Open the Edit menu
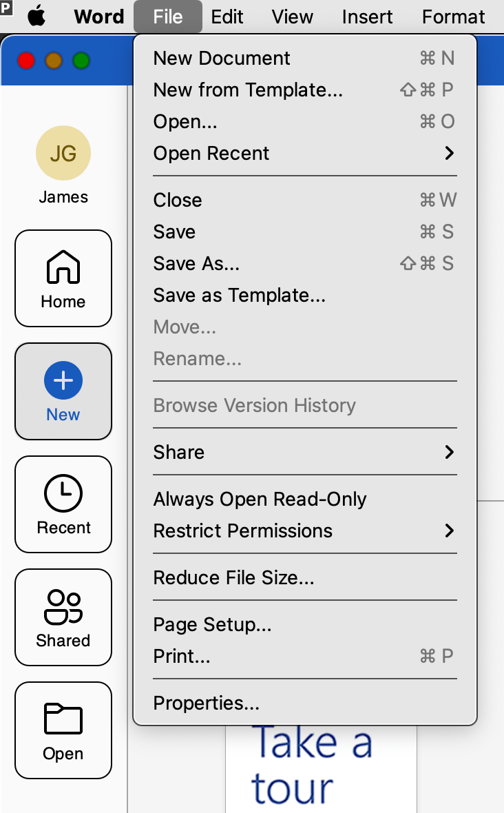504x813 pixels. pyautogui.click(x=227, y=17)
